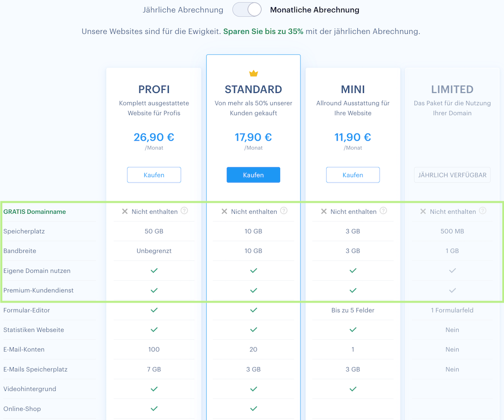Screen dimensions: 504x420
Task: Toggle the billing period switch
Action: 247,10
